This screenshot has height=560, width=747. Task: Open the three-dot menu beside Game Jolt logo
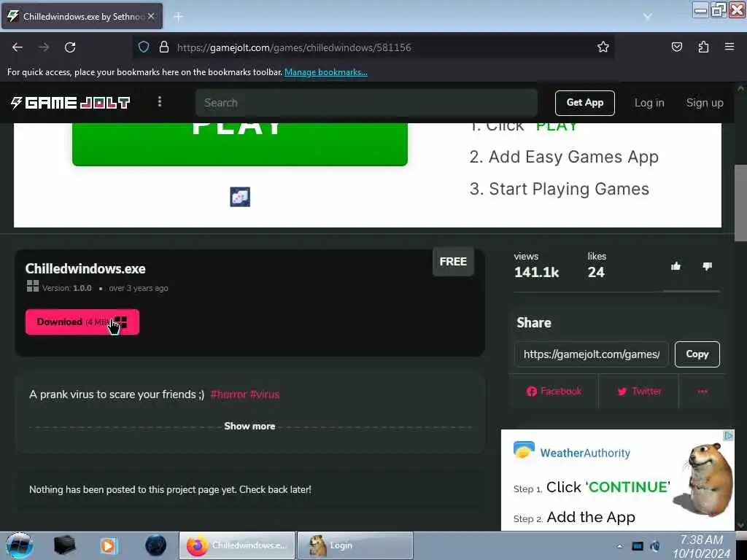point(160,102)
